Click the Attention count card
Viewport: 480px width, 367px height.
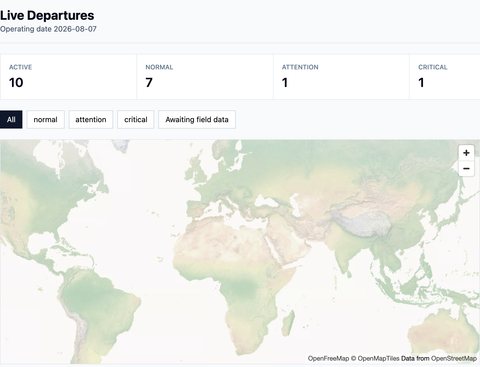pos(341,77)
